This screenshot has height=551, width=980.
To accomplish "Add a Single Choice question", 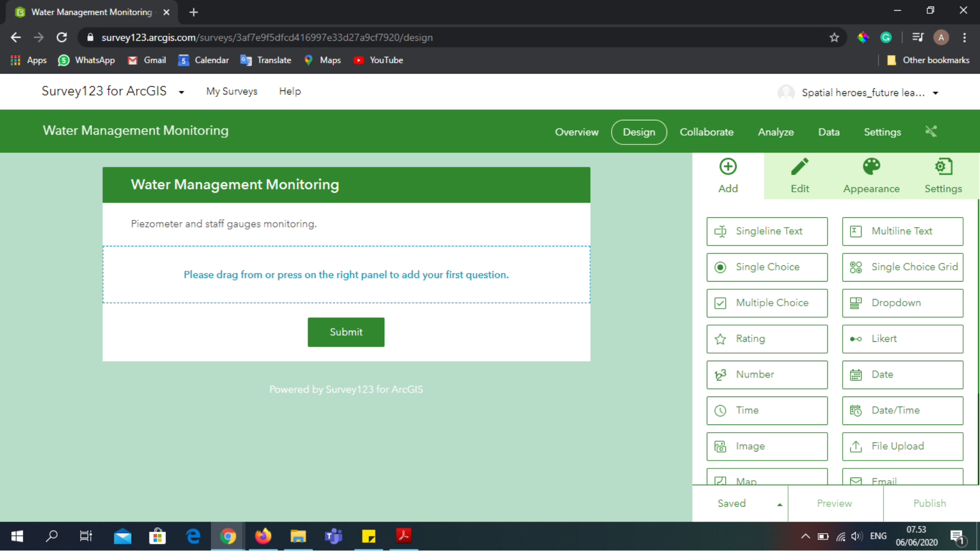I will click(x=767, y=267).
